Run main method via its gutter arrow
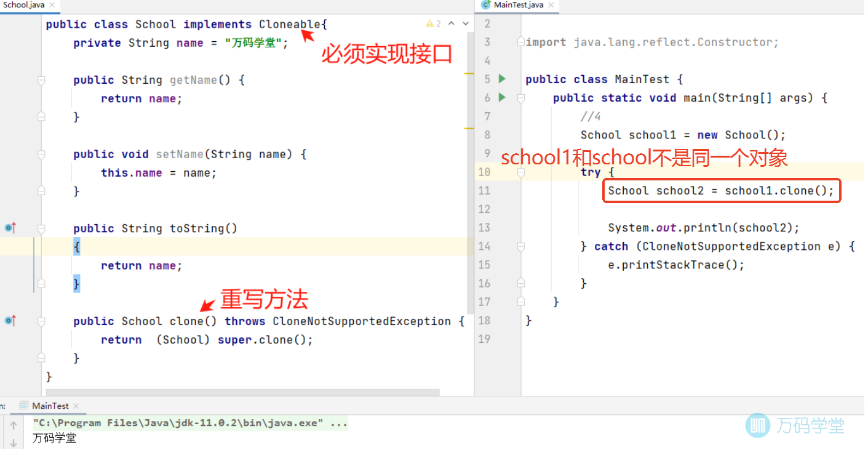 coord(502,97)
